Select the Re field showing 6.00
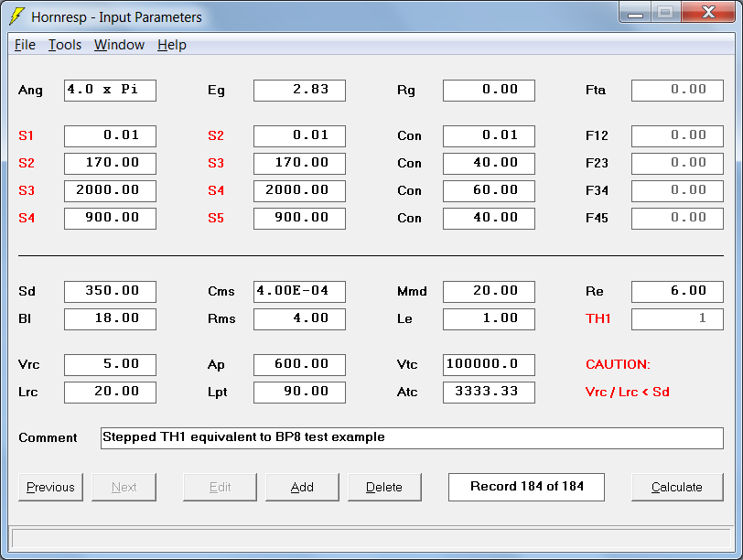 (x=678, y=292)
